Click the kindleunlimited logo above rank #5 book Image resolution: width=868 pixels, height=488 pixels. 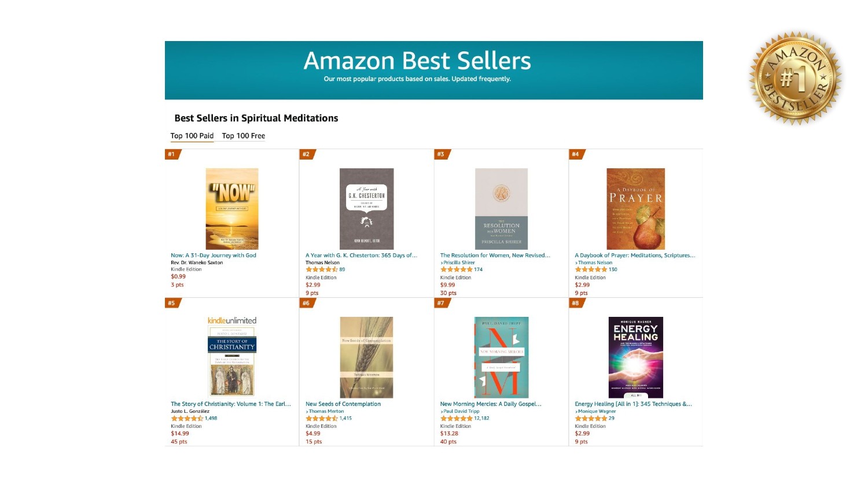click(x=232, y=320)
